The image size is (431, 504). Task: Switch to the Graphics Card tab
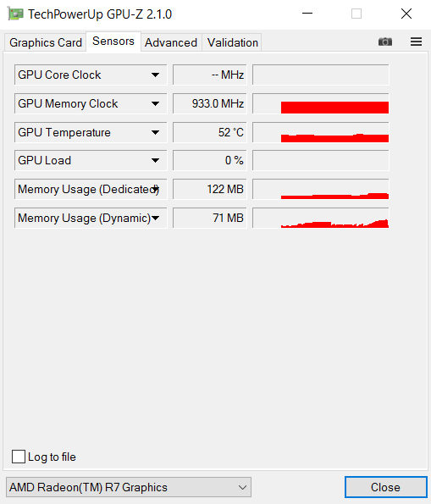pyautogui.click(x=46, y=42)
